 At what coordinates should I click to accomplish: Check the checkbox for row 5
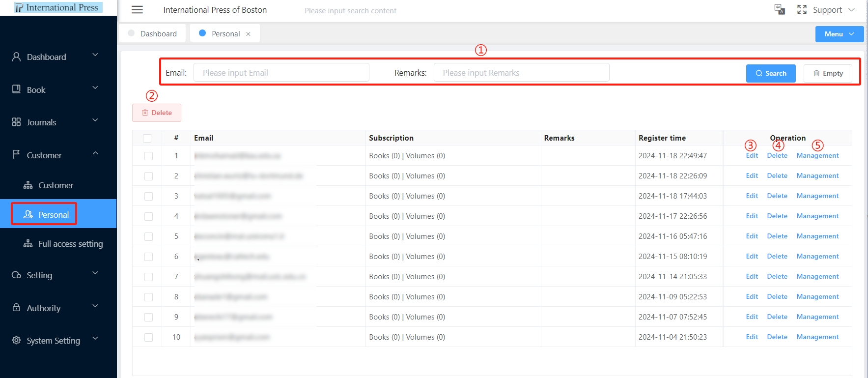click(148, 236)
